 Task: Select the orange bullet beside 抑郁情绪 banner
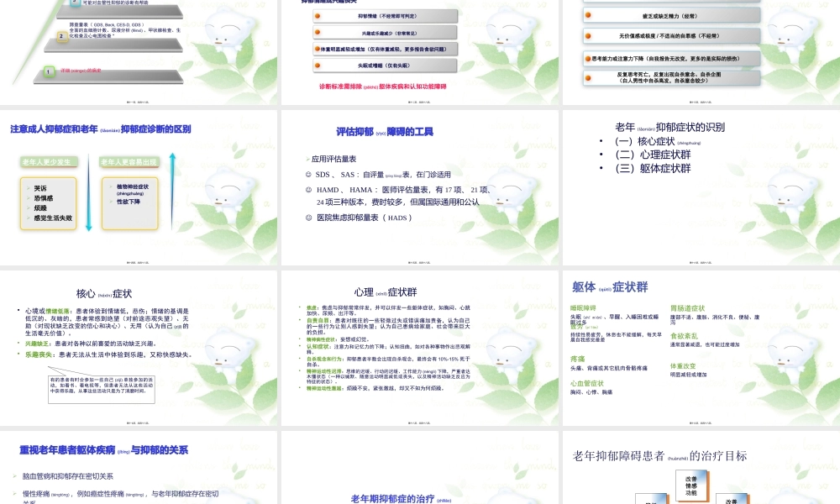(x=317, y=16)
